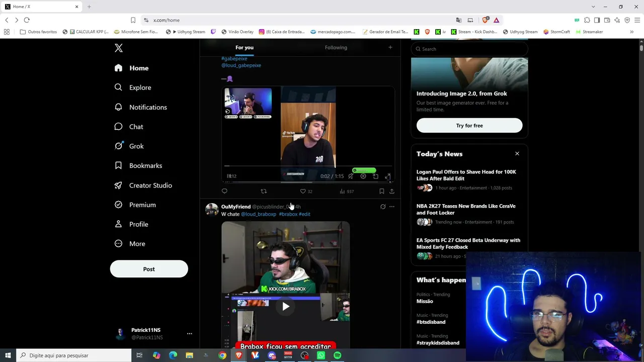Open Creator Studio
Viewport: 644px width, 362px height.
[x=143, y=185]
